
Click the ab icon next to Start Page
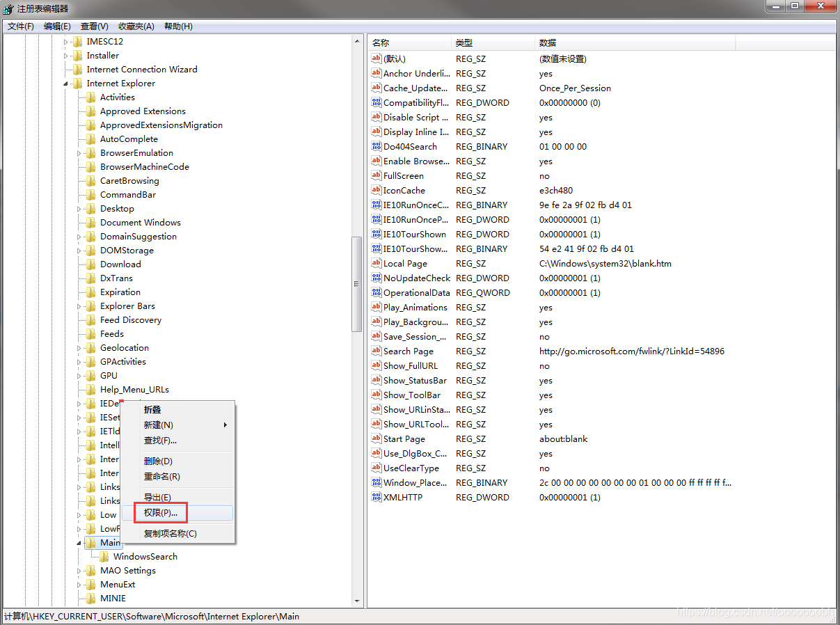[x=374, y=438]
